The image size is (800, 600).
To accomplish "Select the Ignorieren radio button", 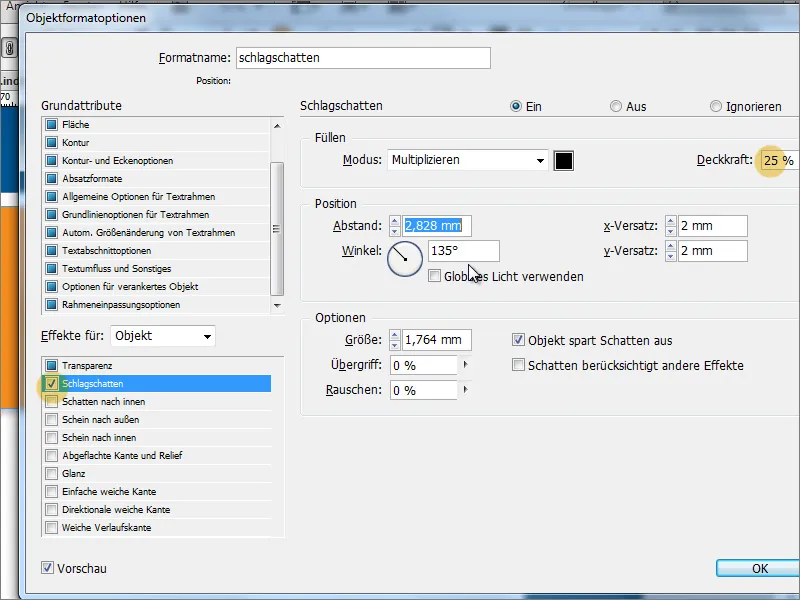I will pos(716,106).
